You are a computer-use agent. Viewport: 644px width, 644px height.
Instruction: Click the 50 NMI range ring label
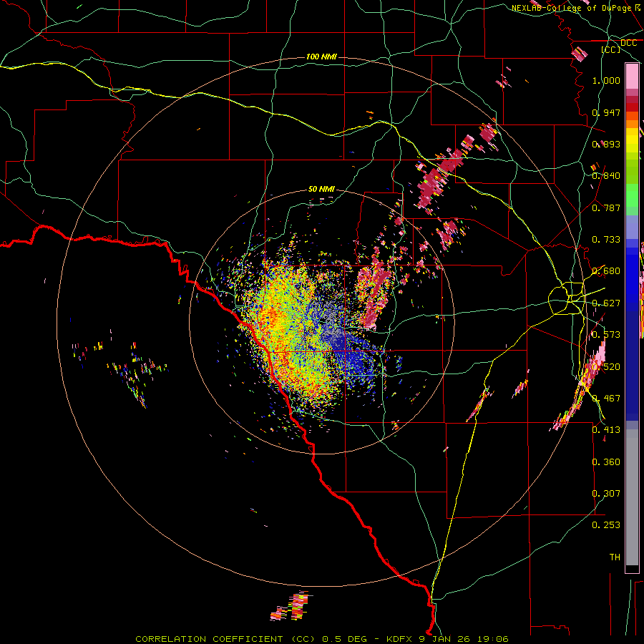tap(321, 189)
